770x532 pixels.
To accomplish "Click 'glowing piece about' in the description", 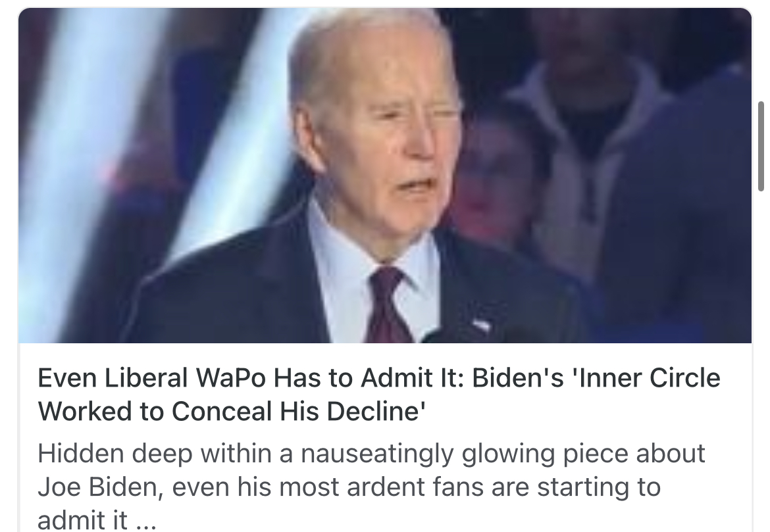I will [583, 453].
